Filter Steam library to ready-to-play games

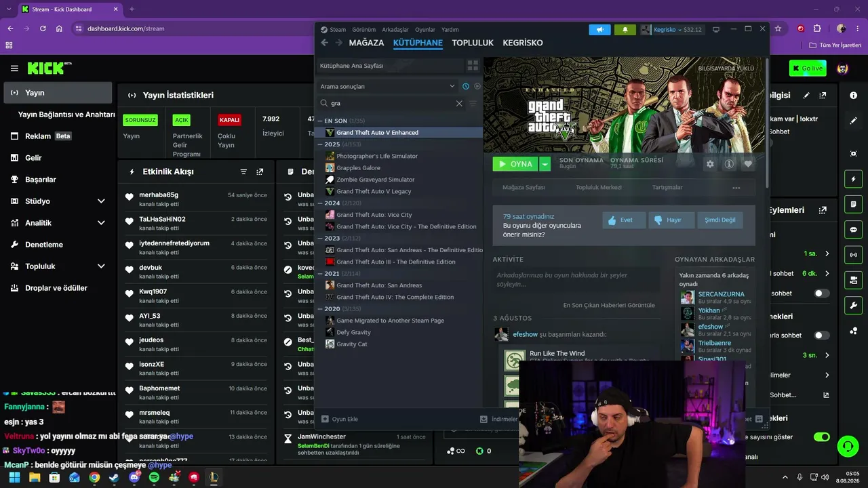coord(477,86)
